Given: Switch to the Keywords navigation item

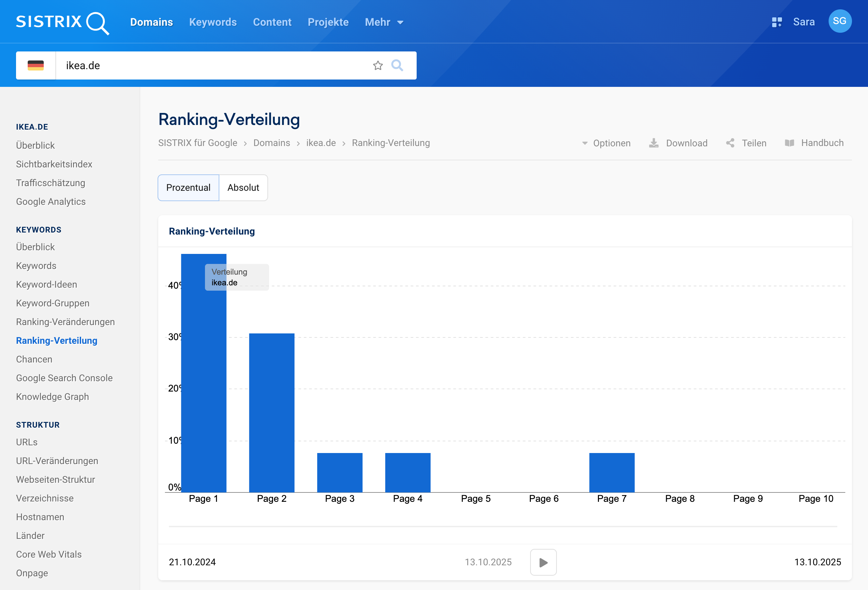Looking at the screenshot, I should [x=213, y=22].
